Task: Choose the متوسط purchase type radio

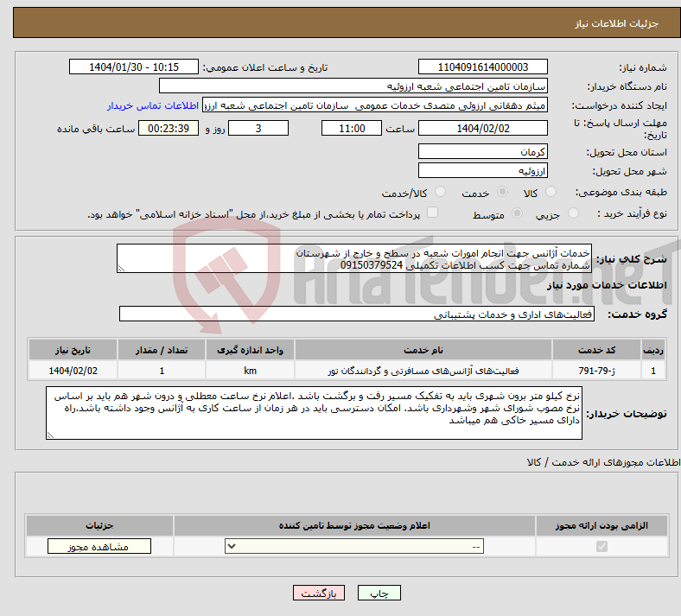Action: pyautogui.click(x=517, y=213)
